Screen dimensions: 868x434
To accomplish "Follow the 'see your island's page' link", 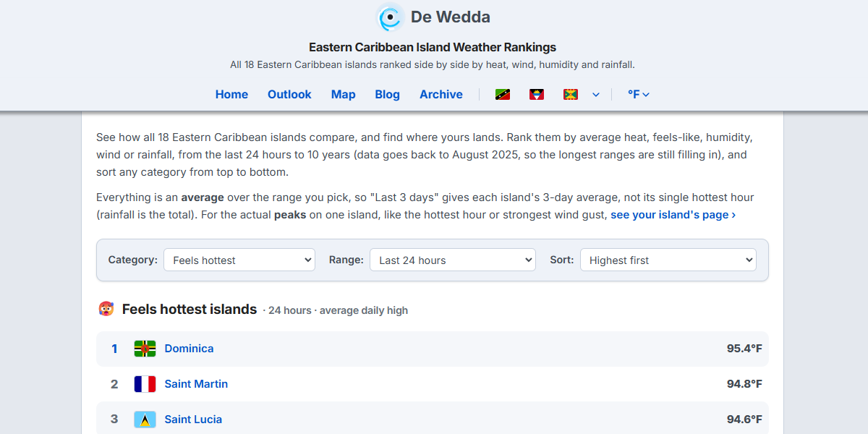I will pyautogui.click(x=673, y=215).
